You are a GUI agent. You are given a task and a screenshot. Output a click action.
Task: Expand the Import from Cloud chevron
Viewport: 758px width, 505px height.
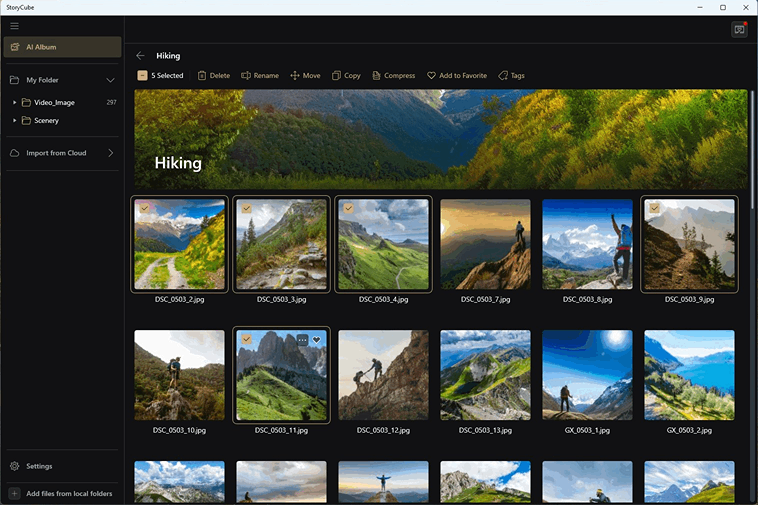tap(110, 153)
